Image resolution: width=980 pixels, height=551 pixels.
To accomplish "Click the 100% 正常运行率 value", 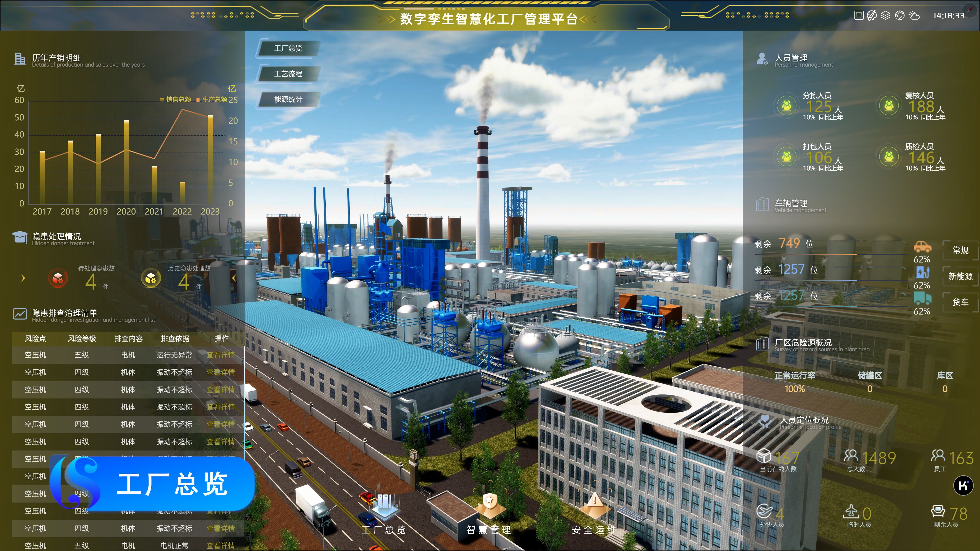I will pyautogui.click(x=795, y=389).
